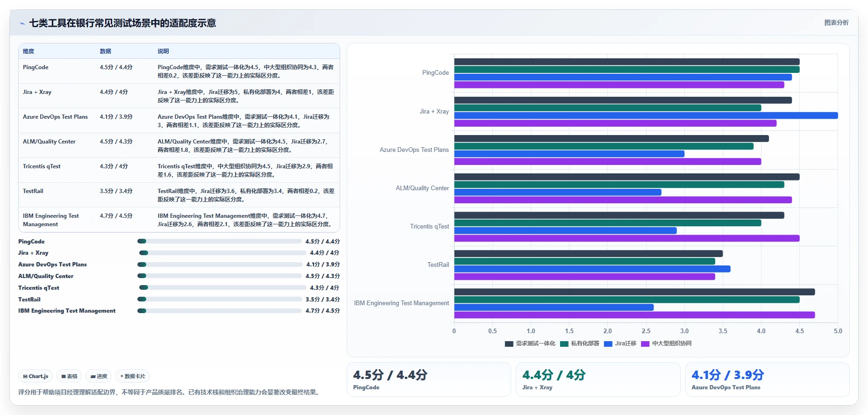Viewport: 868px width, 415px height.
Task: Click the ALM/Quality Center progress bar
Action: pyautogui.click(x=219, y=276)
